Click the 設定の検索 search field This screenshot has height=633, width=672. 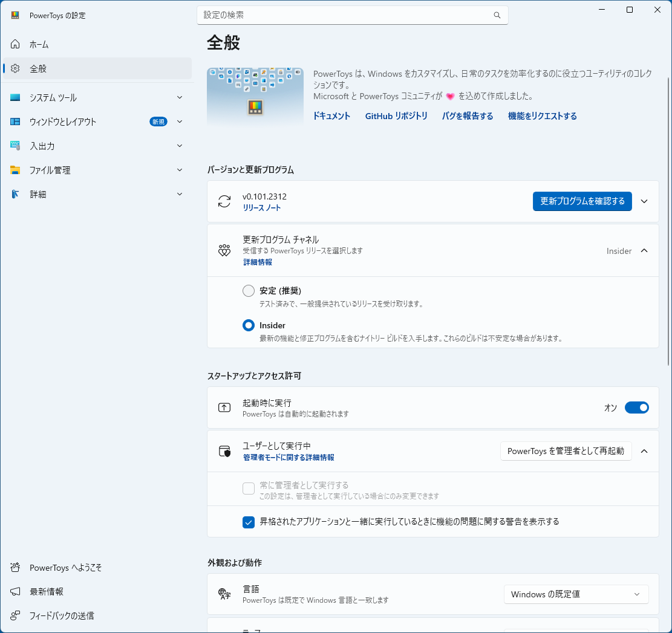pos(352,15)
